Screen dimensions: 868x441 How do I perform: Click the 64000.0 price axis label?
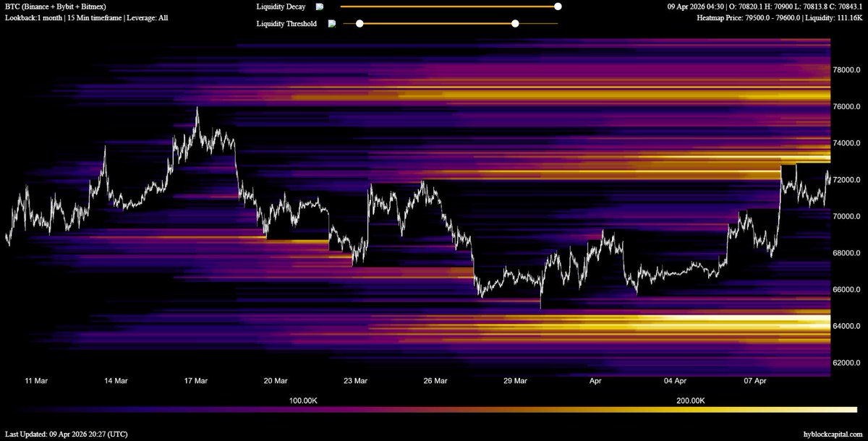click(x=845, y=327)
